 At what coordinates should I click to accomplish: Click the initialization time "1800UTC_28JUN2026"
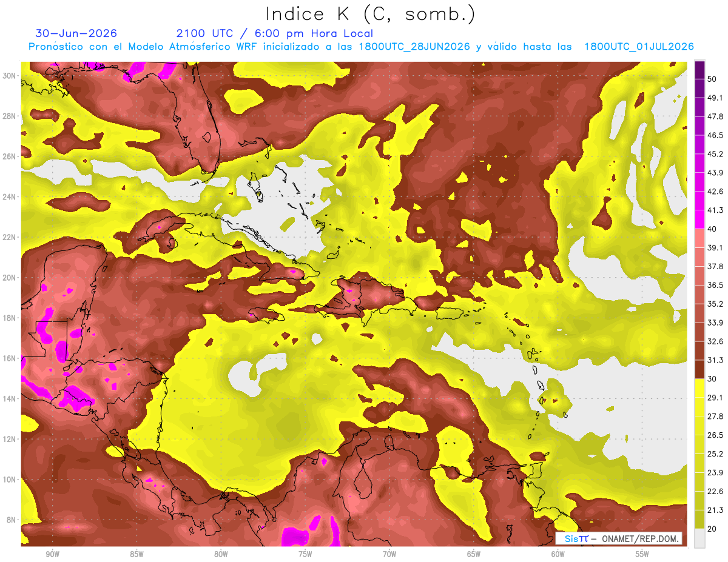[x=414, y=47]
